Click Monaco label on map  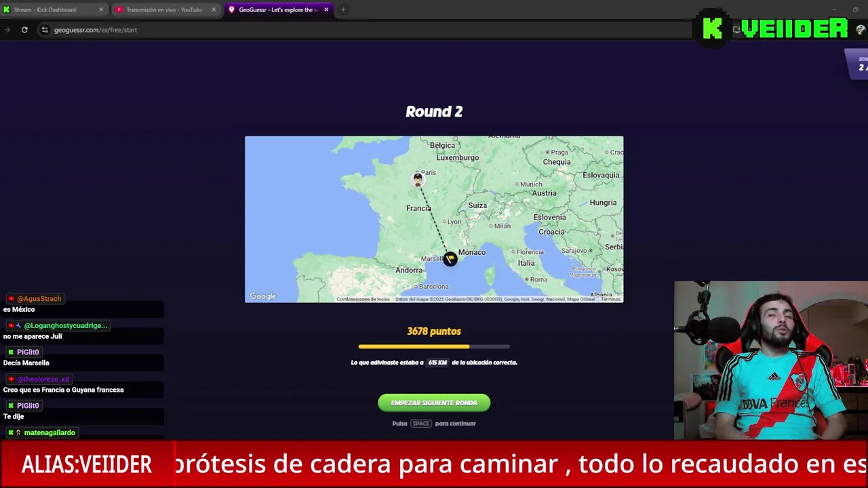(472, 252)
